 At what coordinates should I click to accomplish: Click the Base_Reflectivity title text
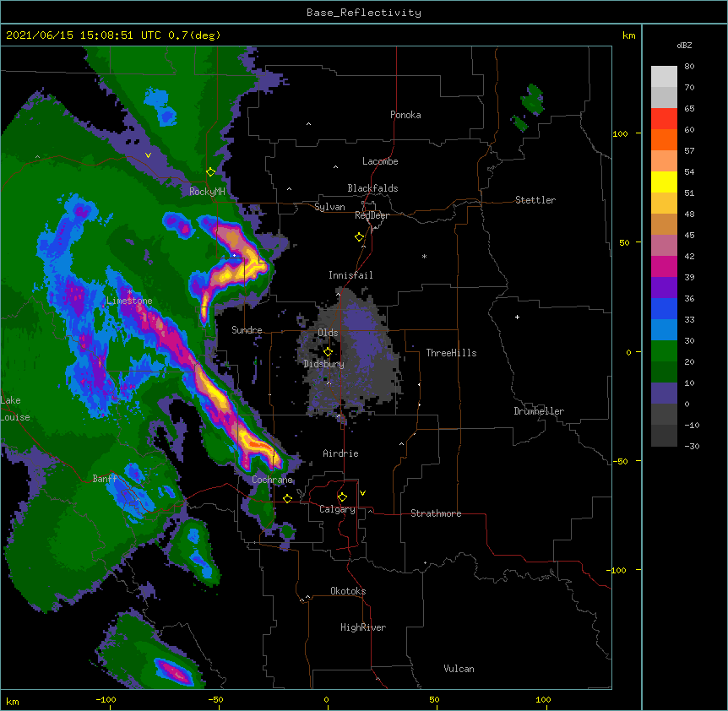click(x=364, y=13)
